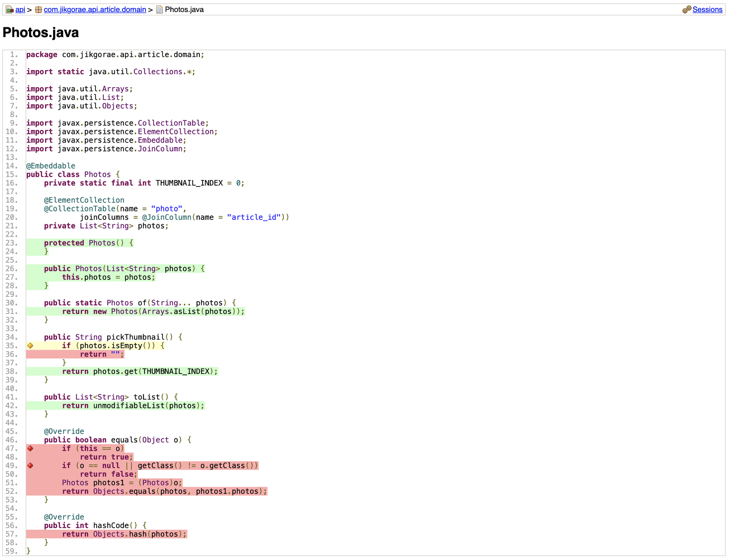Click the toList() method signature
The width and height of the screenshot is (729, 560).
(110, 397)
